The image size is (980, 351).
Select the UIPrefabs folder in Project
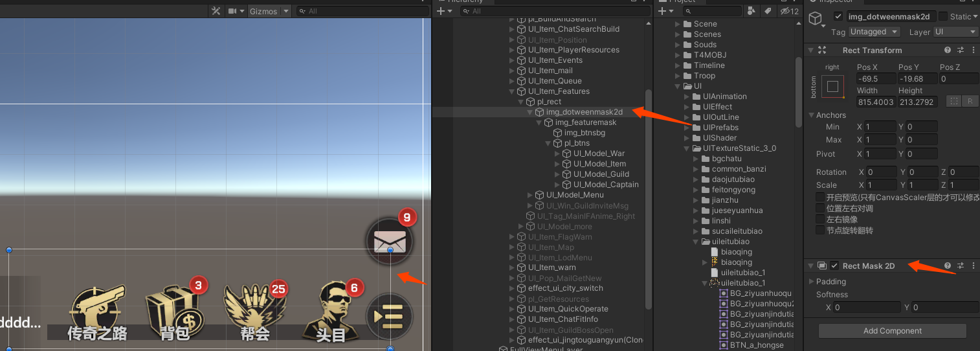tap(720, 128)
